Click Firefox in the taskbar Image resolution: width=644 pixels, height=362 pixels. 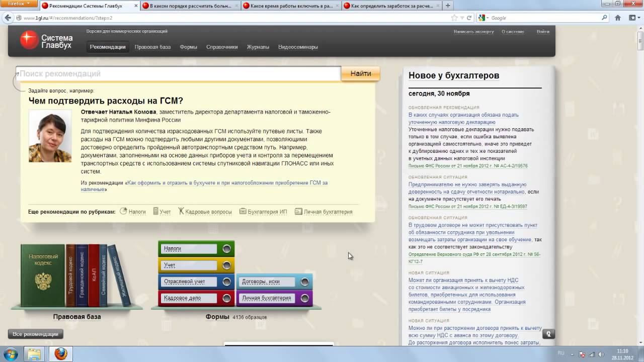[60, 354]
